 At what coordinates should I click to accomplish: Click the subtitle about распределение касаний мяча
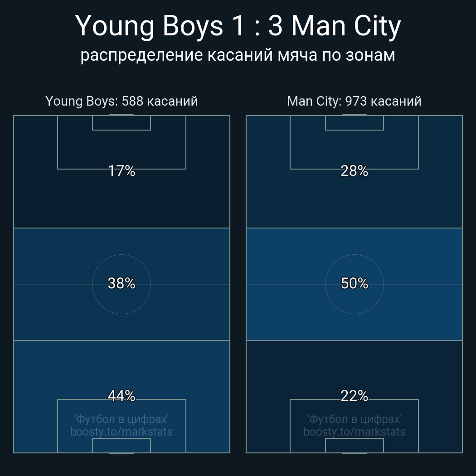tap(238, 55)
